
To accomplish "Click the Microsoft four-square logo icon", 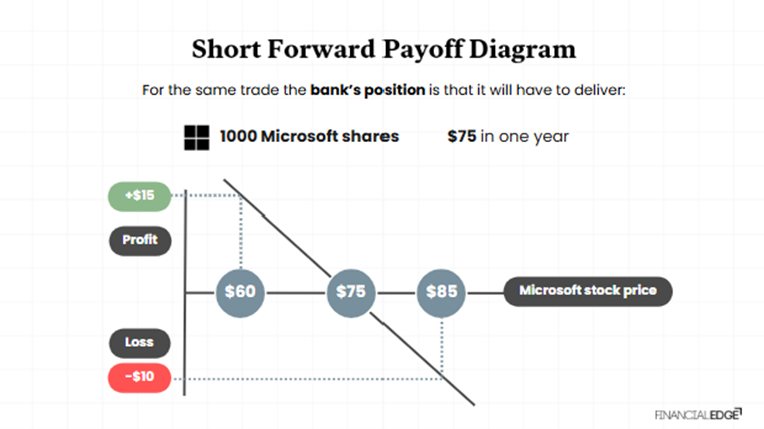I will [198, 136].
